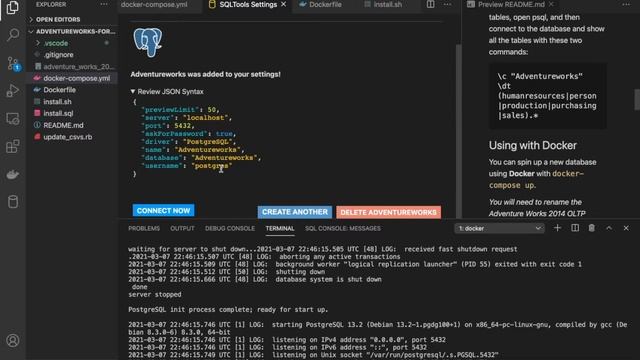Click the settings editor vertical scrollbar
640x360 pixels.
tap(459, 131)
